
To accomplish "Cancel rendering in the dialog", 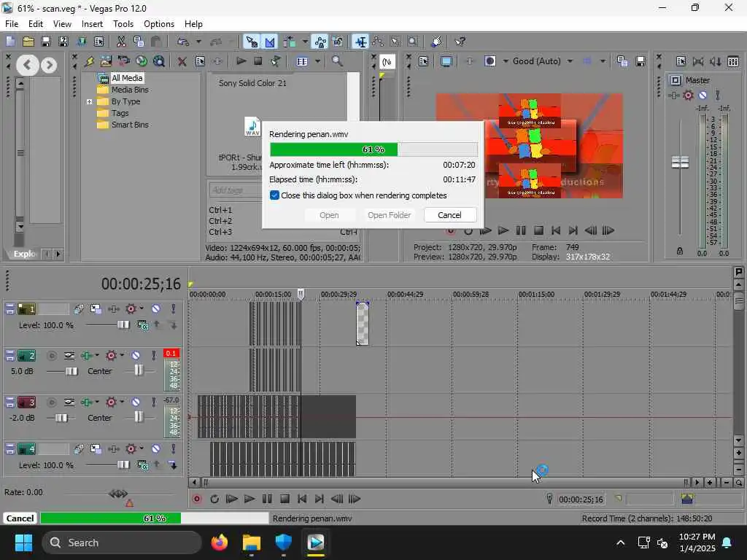I will pos(449,215).
